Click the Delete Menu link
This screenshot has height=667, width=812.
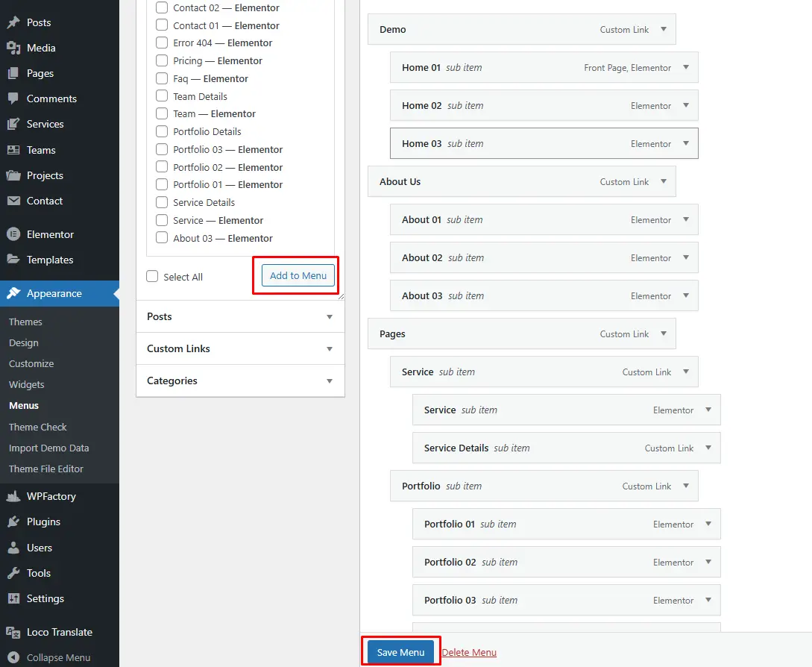(469, 653)
